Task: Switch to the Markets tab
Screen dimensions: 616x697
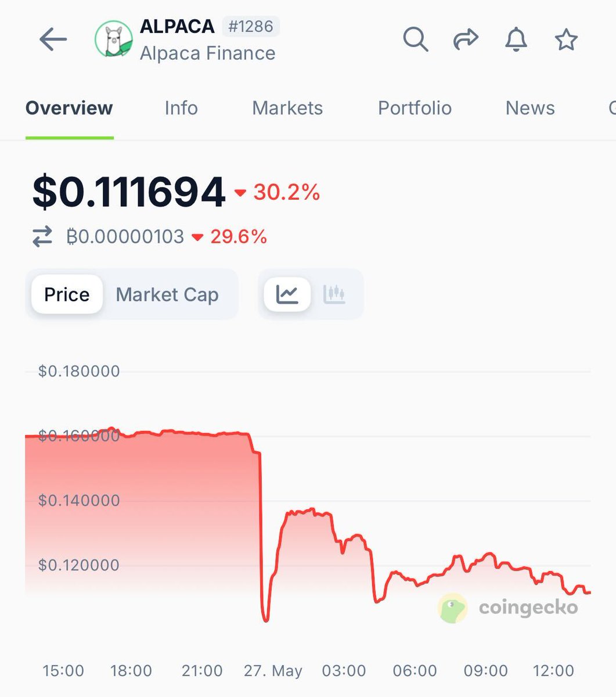Action: click(287, 108)
